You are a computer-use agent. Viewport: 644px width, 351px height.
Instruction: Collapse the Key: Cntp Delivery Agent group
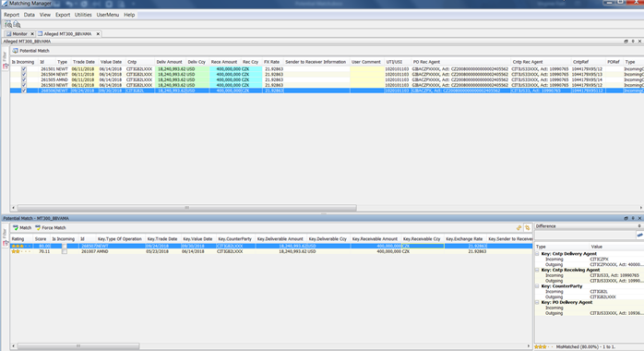537,254
